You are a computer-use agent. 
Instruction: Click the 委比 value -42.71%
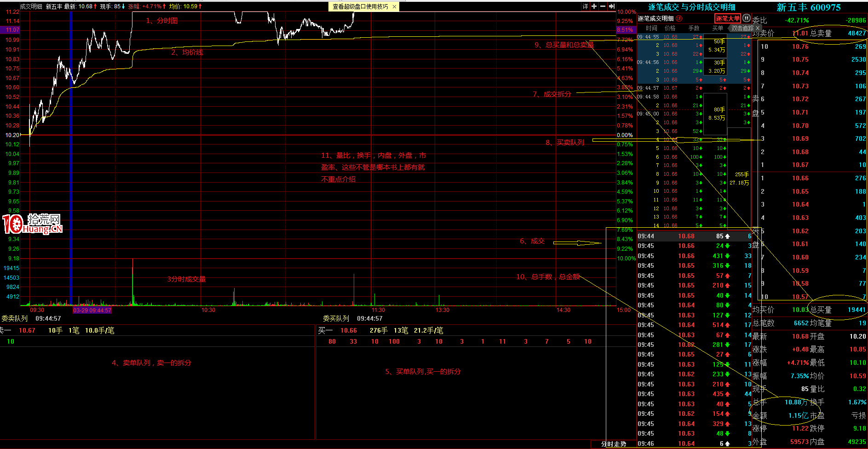pos(797,20)
